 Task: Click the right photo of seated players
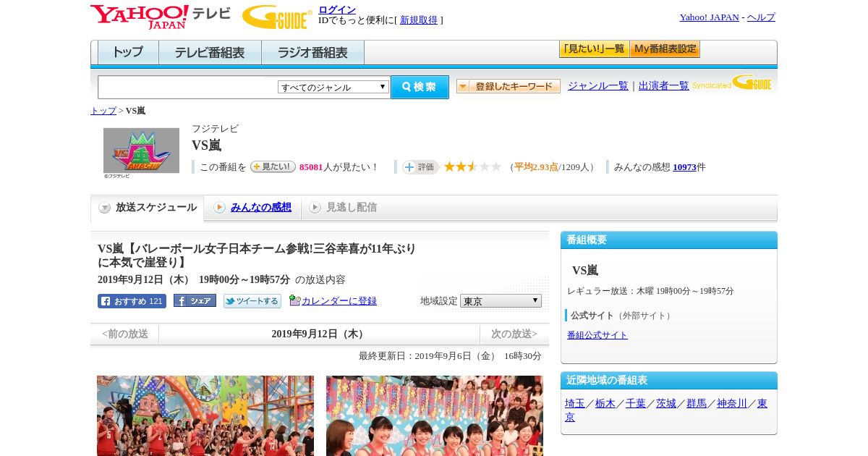tap(435, 415)
